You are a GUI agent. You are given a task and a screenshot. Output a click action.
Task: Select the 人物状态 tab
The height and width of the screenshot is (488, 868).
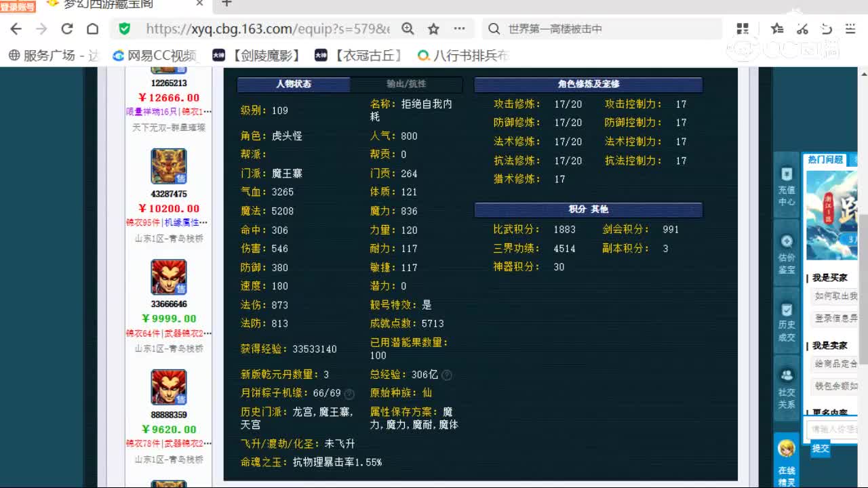pos(293,84)
